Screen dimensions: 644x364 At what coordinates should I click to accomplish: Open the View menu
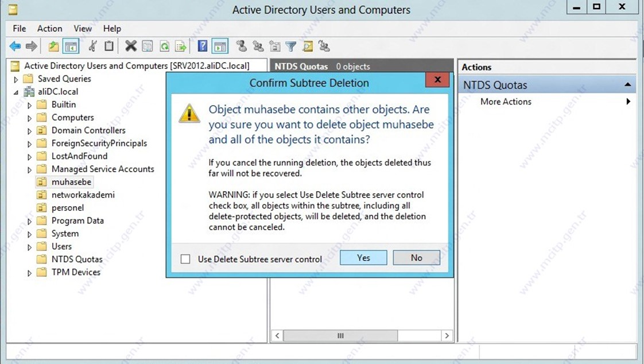[83, 28]
